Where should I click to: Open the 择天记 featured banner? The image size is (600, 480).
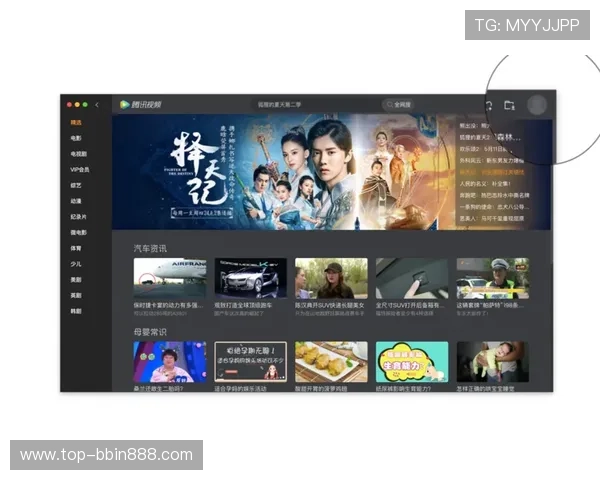(283, 172)
